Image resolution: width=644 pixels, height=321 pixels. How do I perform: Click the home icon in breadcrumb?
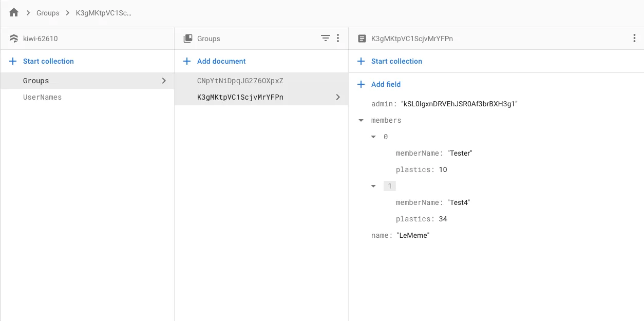14,13
